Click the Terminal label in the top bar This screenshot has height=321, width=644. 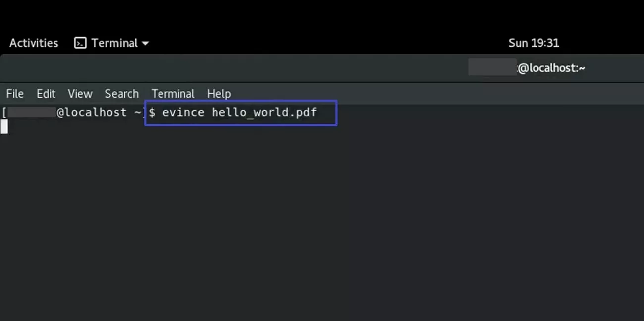pyautogui.click(x=114, y=43)
